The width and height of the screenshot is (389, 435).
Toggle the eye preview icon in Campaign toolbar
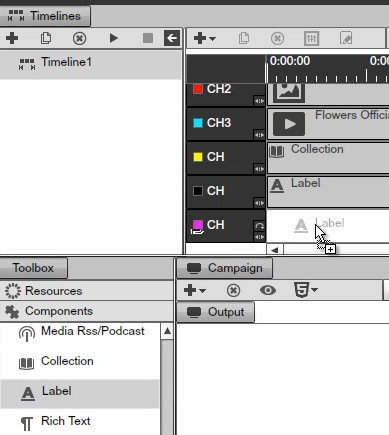(268, 290)
